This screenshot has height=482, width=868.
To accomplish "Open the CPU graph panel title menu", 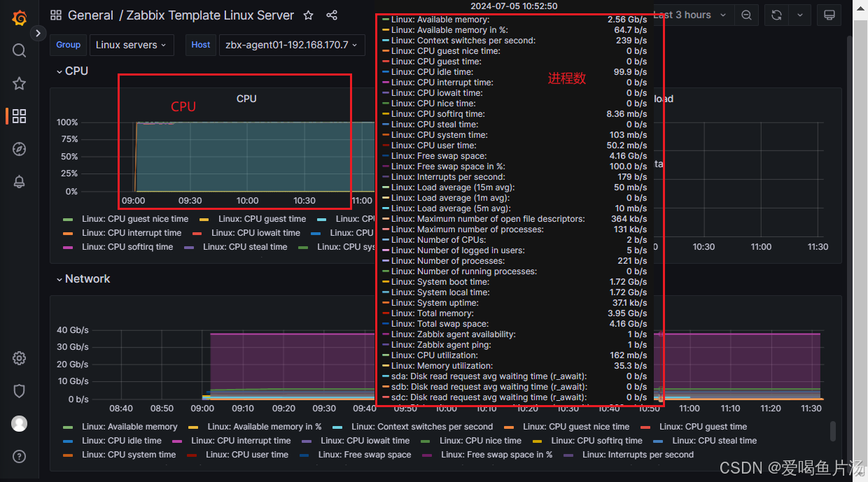I will click(246, 99).
